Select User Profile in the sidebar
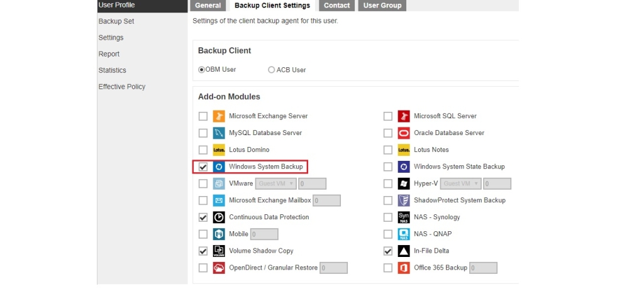 143,5
